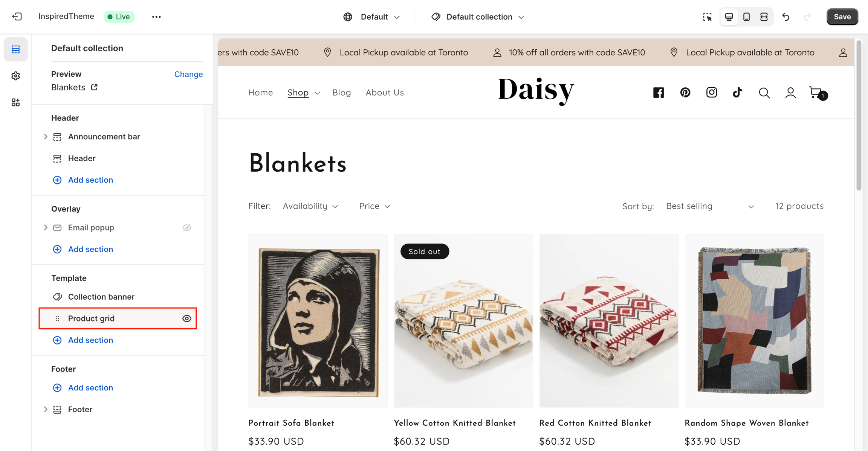Go to About Us page

tap(384, 93)
